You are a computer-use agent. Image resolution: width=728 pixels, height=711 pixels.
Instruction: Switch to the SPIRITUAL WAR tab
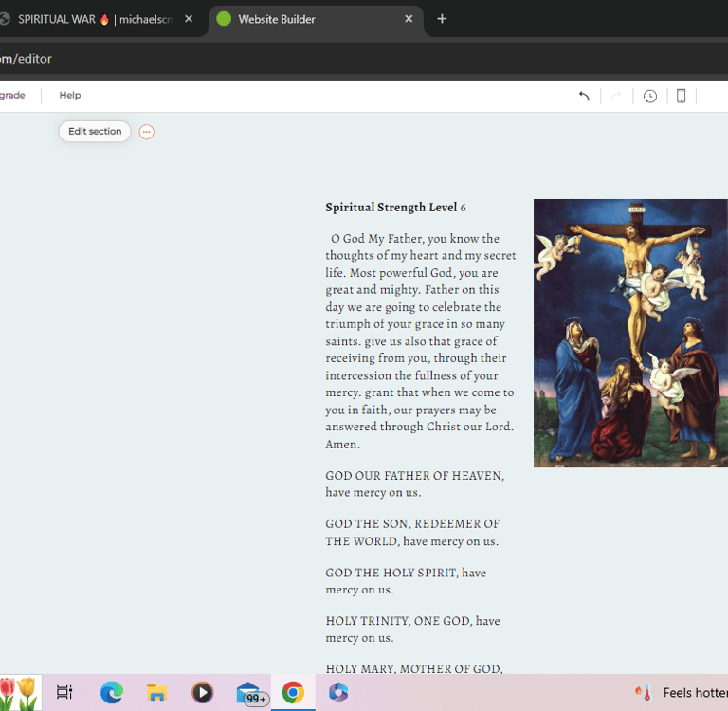95,19
